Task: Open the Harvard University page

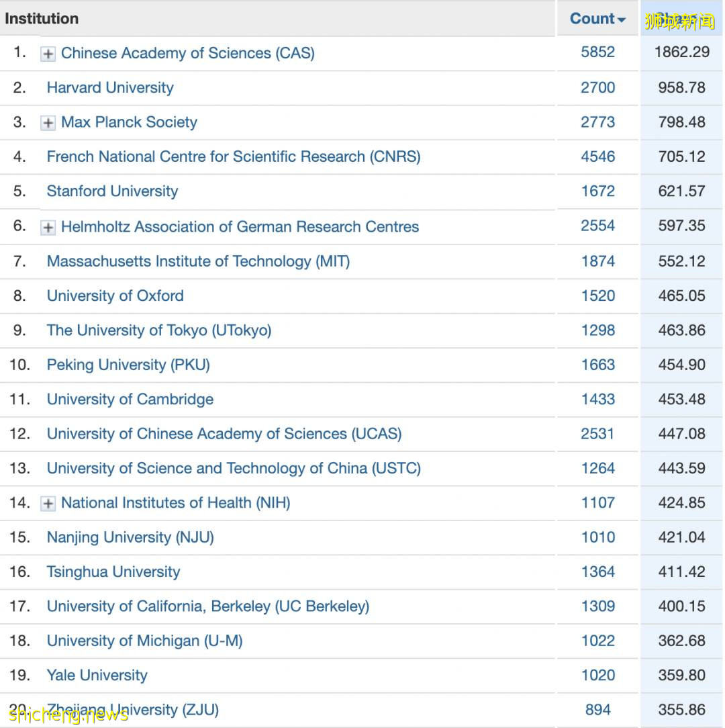Action: pyautogui.click(x=109, y=88)
